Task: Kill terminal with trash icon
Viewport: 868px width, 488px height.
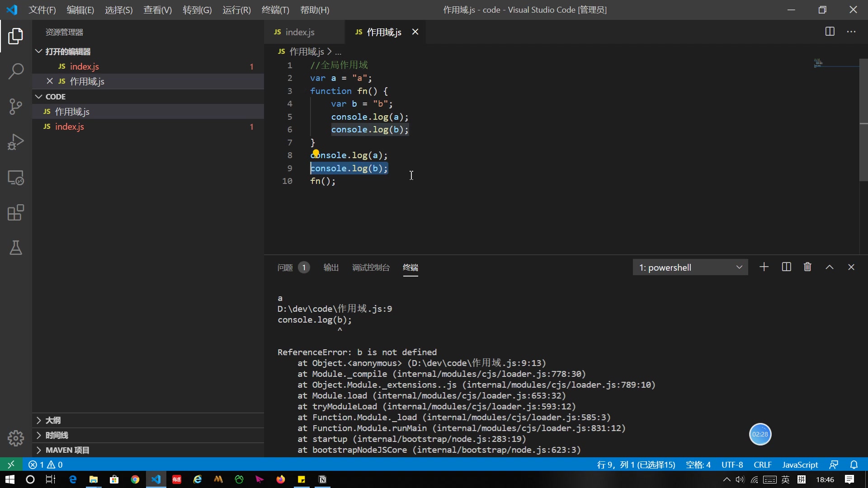Action: pyautogui.click(x=807, y=267)
